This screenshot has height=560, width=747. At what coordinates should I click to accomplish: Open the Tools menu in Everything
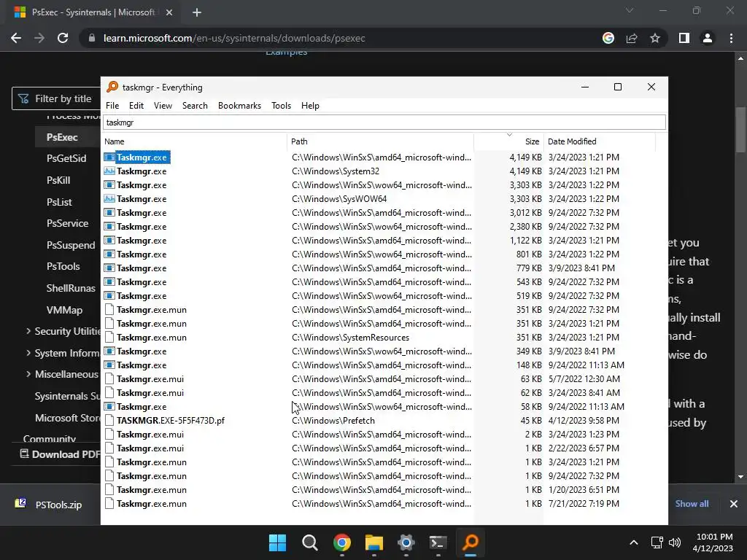(281, 106)
